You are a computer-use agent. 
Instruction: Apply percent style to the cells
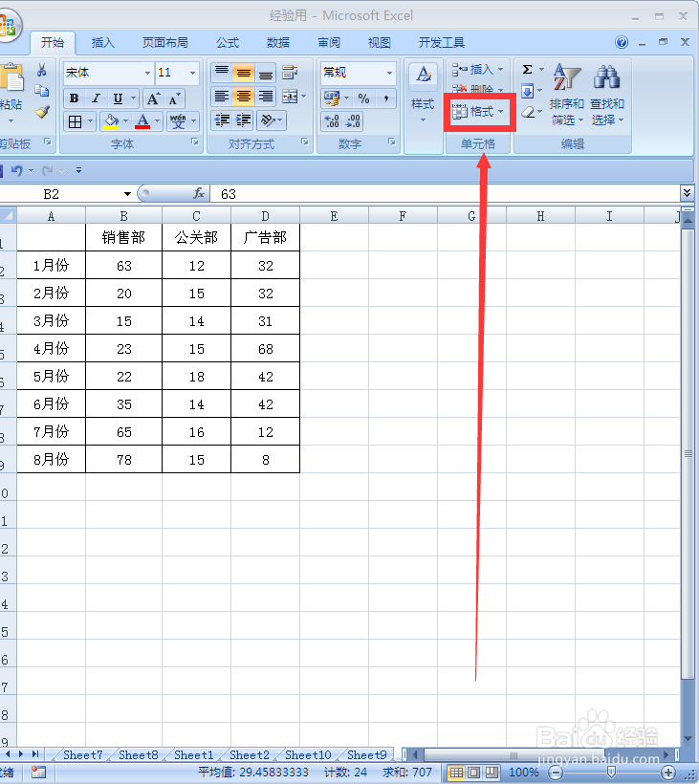(x=363, y=98)
